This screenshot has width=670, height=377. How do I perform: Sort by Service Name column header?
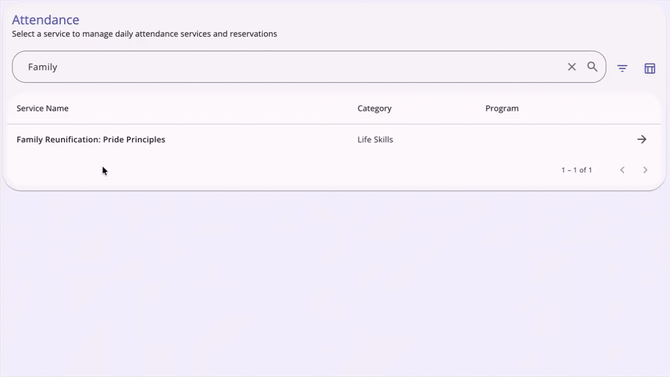tap(42, 108)
